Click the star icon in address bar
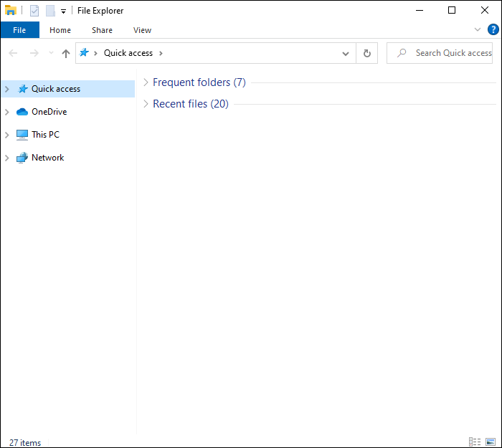Screen dimensions: 502x448 point(84,52)
